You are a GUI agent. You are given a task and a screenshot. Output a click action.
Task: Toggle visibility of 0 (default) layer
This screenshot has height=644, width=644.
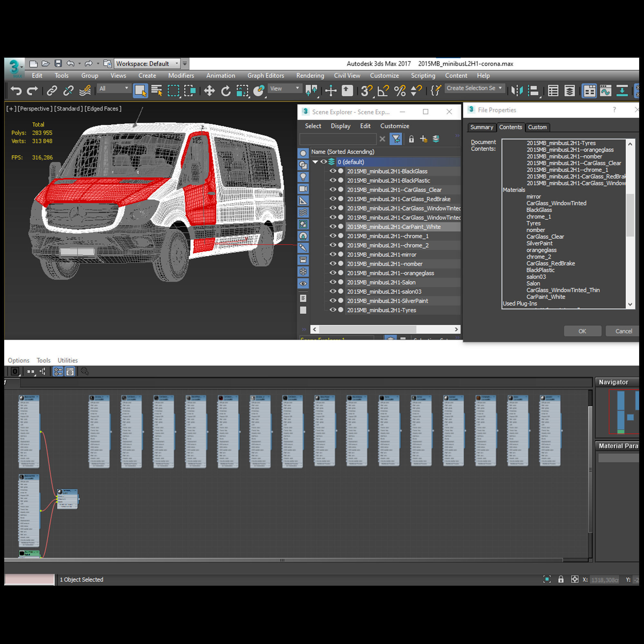(x=323, y=162)
